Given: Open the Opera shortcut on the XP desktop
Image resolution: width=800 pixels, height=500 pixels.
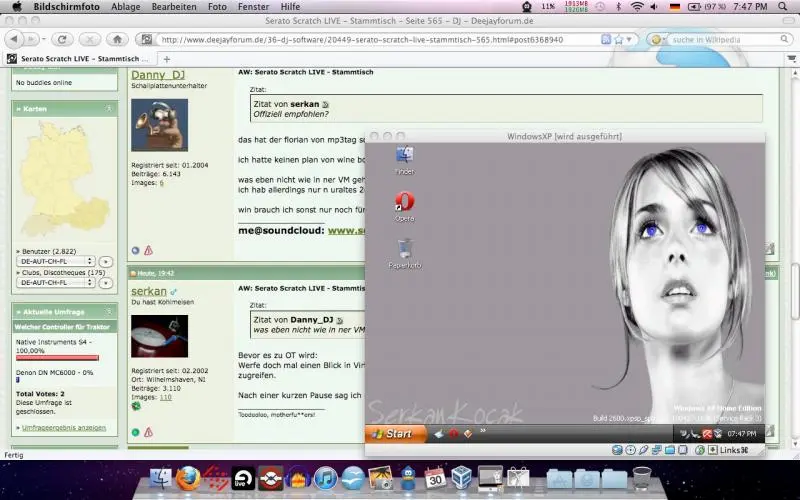Looking at the screenshot, I should (x=405, y=203).
